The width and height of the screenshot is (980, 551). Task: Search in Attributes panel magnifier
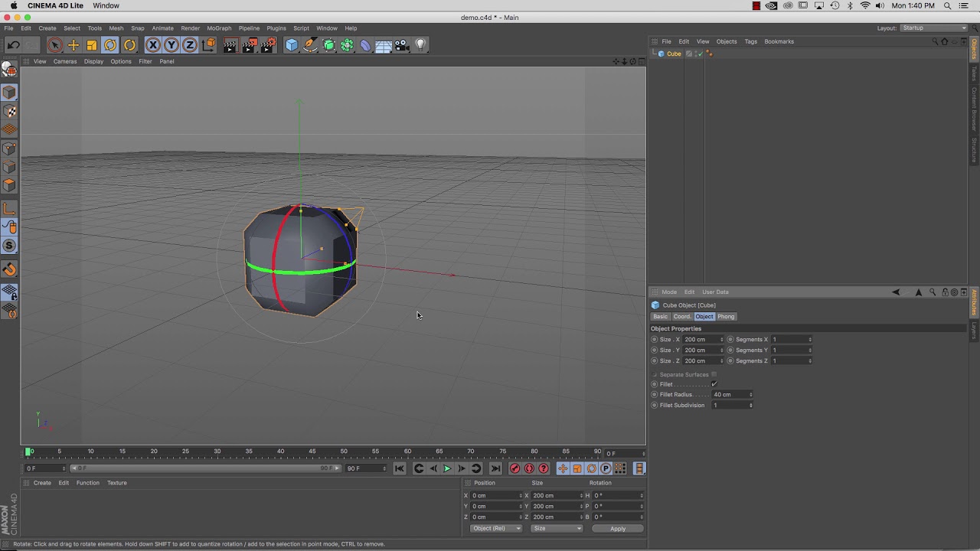pyautogui.click(x=933, y=292)
